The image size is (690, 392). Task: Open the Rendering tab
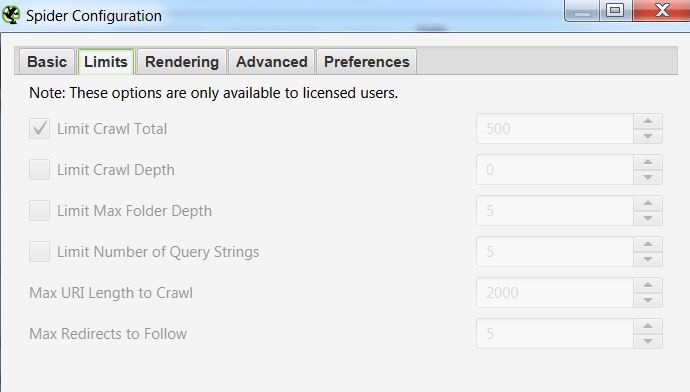(182, 62)
